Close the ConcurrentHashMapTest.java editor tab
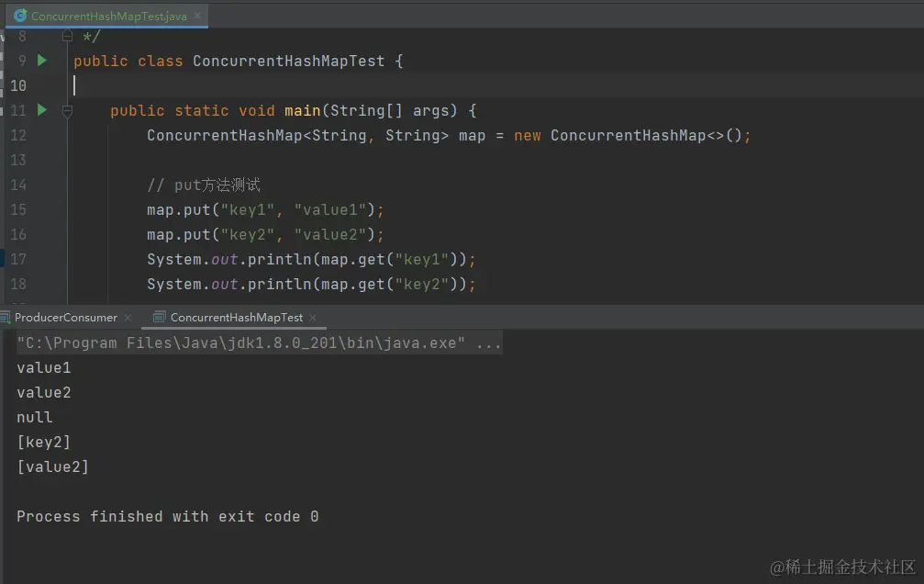The height and width of the screenshot is (584, 924). (x=197, y=16)
